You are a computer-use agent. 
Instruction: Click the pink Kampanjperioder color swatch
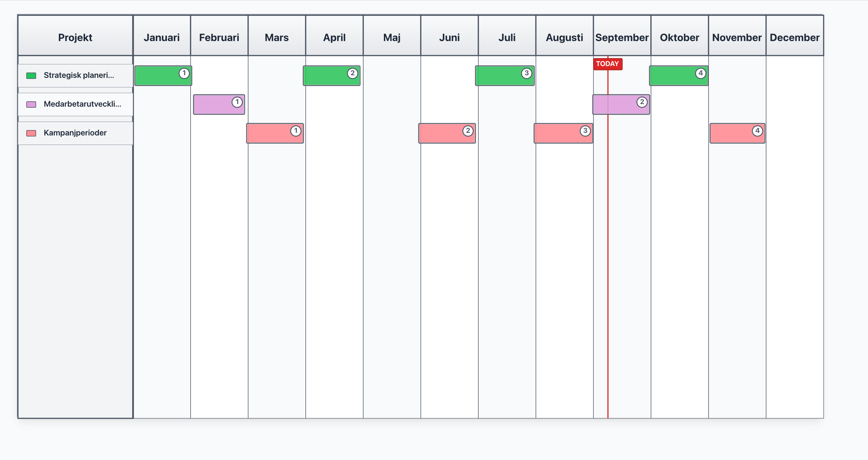31,133
